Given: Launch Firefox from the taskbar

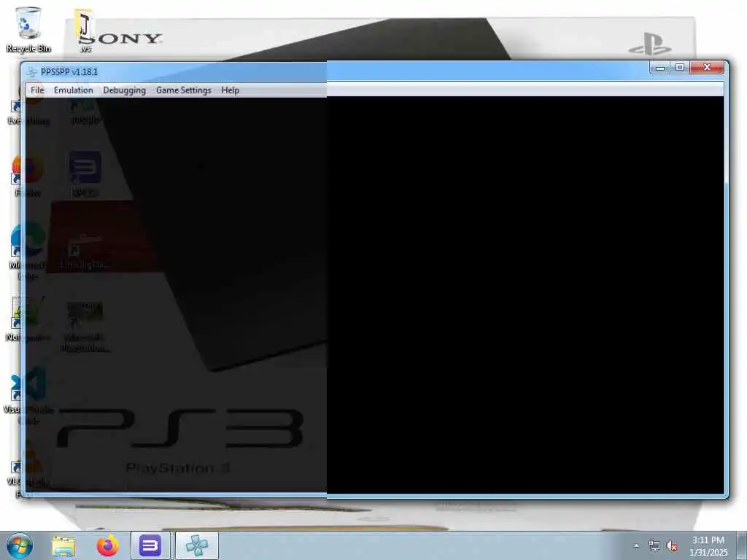Looking at the screenshot, I should 108,546.
